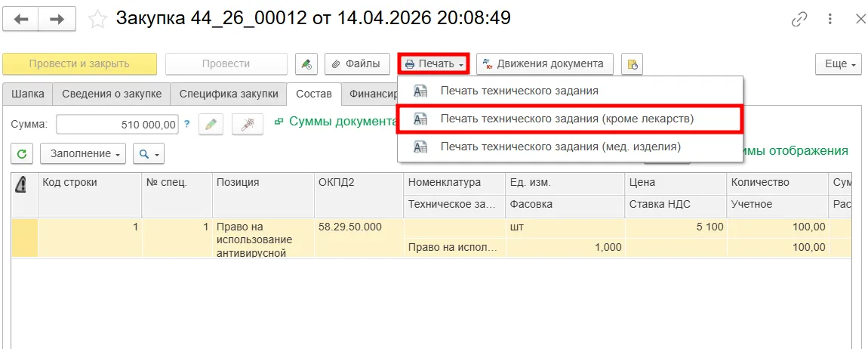Open the Печать dropdown menu
868x349 pixels.
tap(434, 63)
